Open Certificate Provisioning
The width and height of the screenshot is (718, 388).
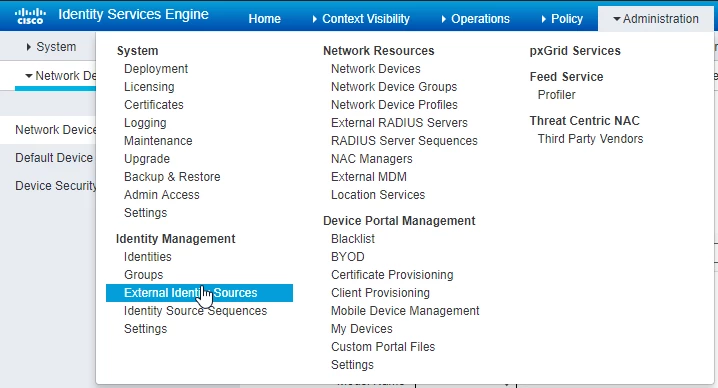coord(392,275)
